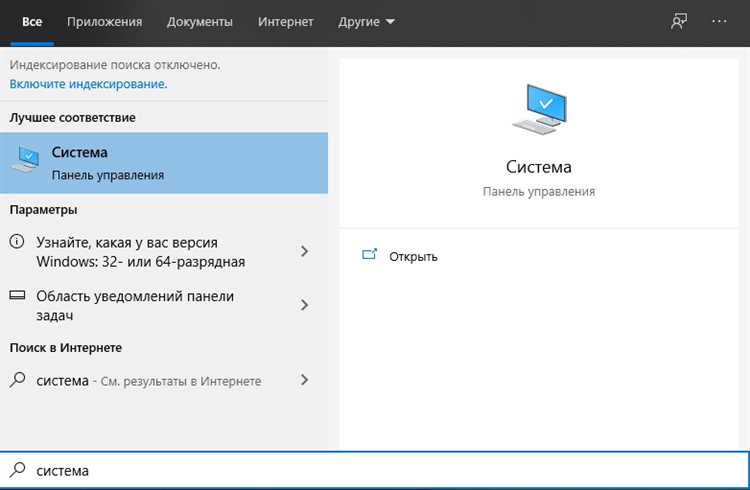Select the Система best match result
Image resolution: width=750 pixels, height=490 pixels.
[x=164, y=163]
